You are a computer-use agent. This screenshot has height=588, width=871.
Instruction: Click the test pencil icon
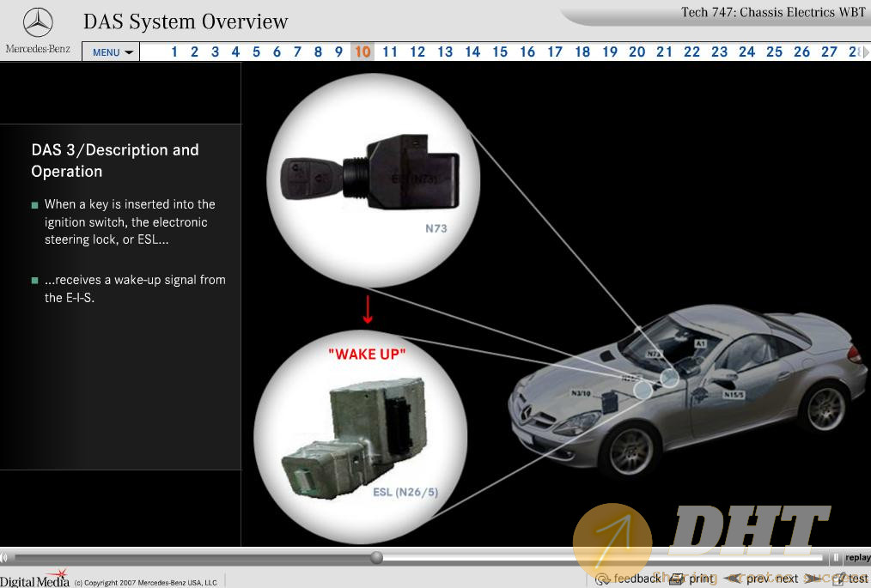[x=839, y=579]
